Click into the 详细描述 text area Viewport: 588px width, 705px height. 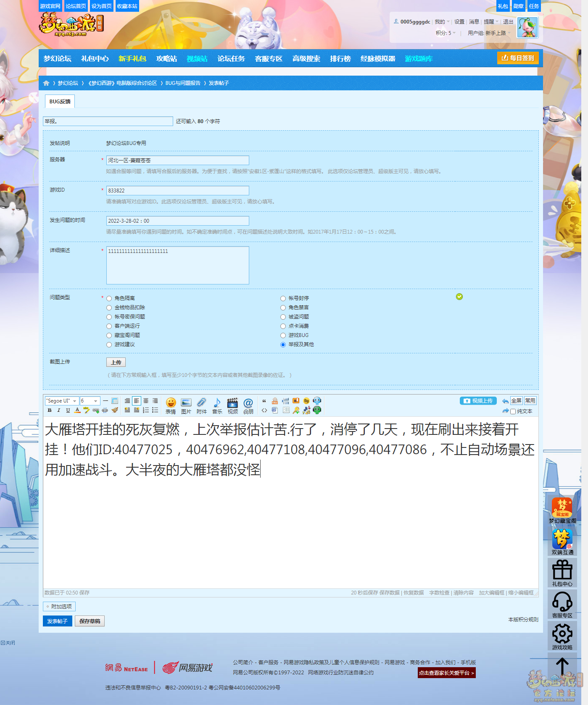point(178,266)
